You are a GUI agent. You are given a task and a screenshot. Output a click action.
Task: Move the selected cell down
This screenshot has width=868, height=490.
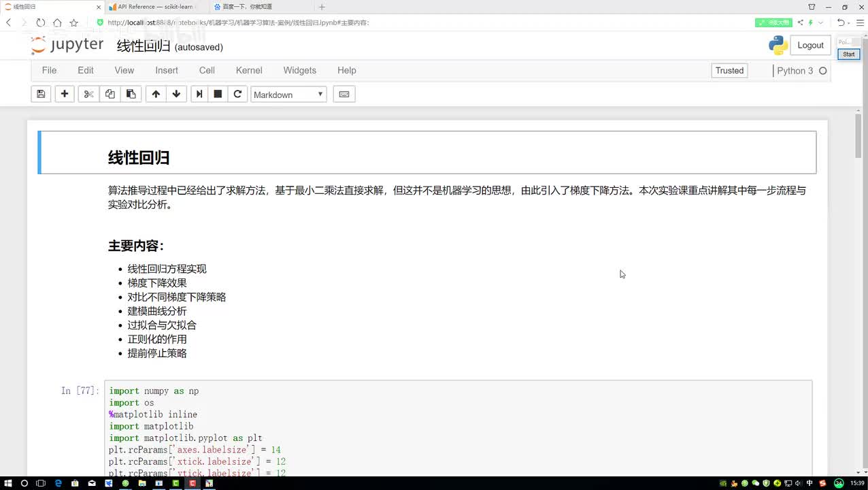click(x=176, y=94)
